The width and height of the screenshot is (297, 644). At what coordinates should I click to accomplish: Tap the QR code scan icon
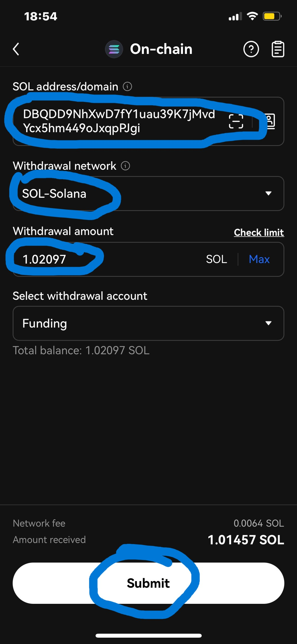click(236, 121)
